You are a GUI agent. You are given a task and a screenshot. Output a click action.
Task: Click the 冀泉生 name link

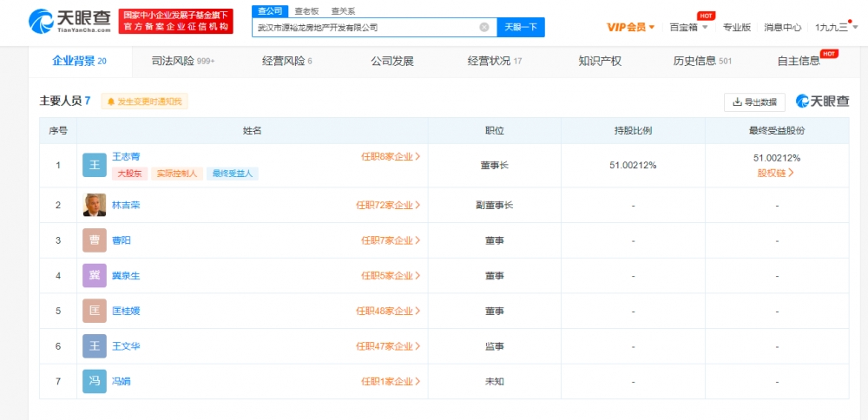coord(126,276)
